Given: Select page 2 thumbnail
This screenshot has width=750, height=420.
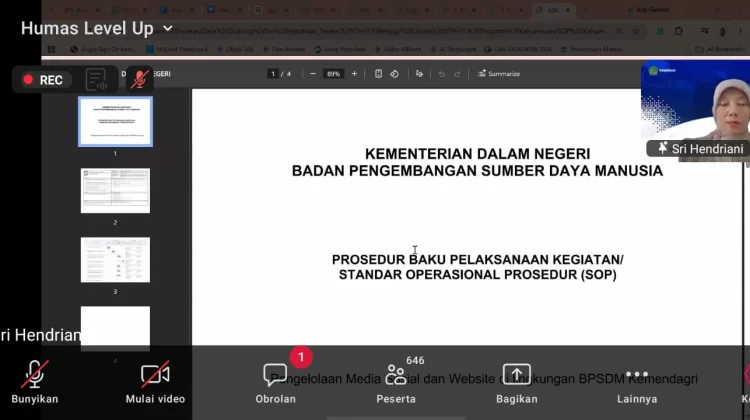Looking at the screenshot, I should pos(115,190).
